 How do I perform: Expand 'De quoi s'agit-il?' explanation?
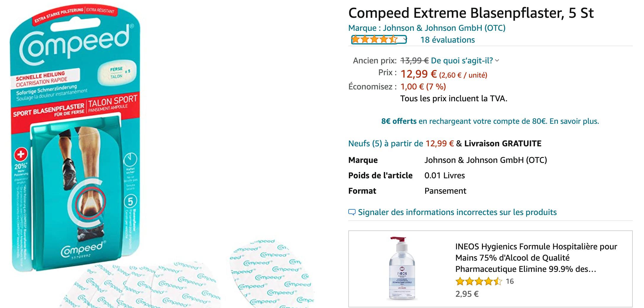pos(465,61)
